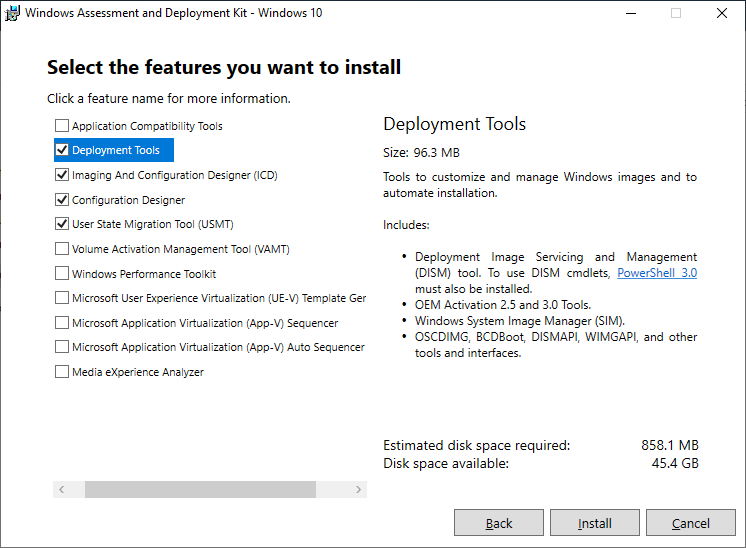
Task: Click the horizontal scrollbar thumb
Action: pyautogui.click(x=200, y=489)
